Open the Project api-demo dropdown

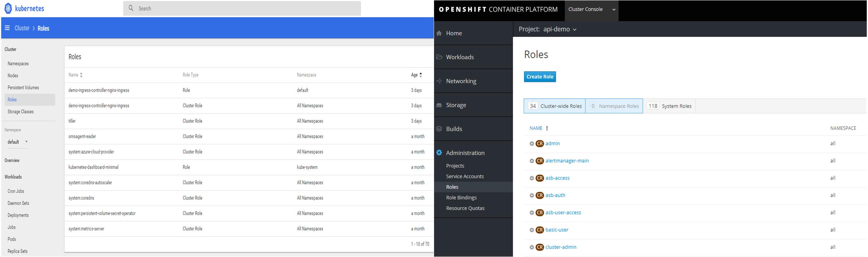548,29
